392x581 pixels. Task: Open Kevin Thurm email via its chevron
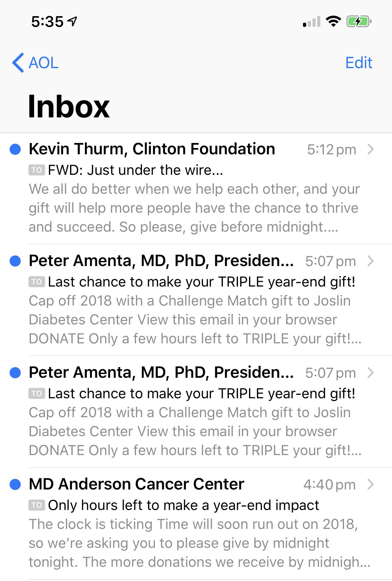[371, 149]
